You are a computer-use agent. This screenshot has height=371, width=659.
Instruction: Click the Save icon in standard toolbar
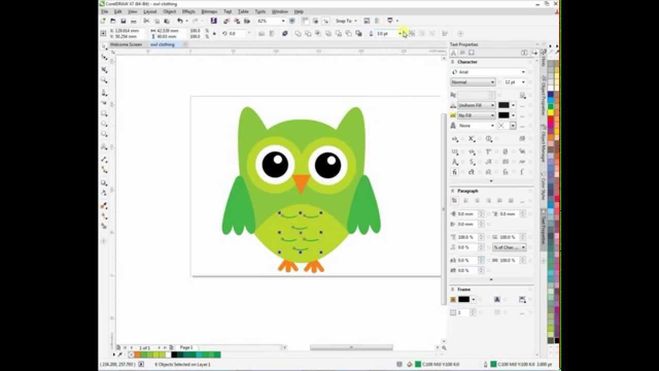123,21
